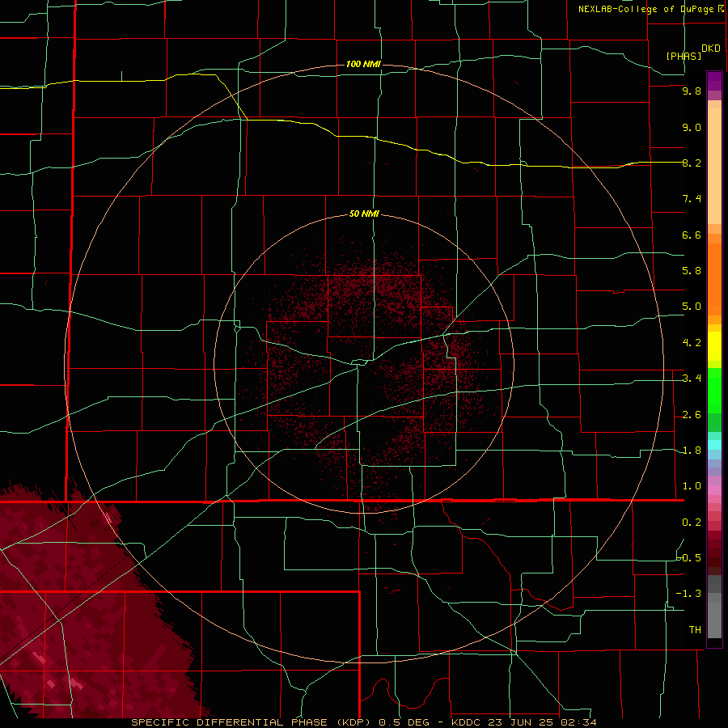This screenshot has height=728, width=728.
Task: Click the peach segment of the color bar
Action: coord(714,163)
